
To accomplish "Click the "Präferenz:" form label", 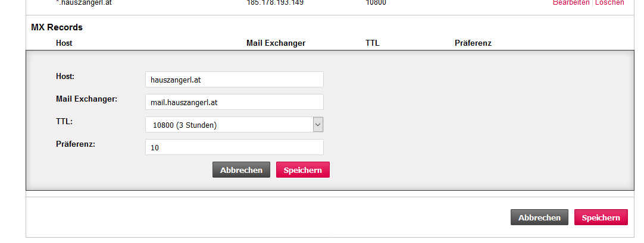I will coord(75,144).
